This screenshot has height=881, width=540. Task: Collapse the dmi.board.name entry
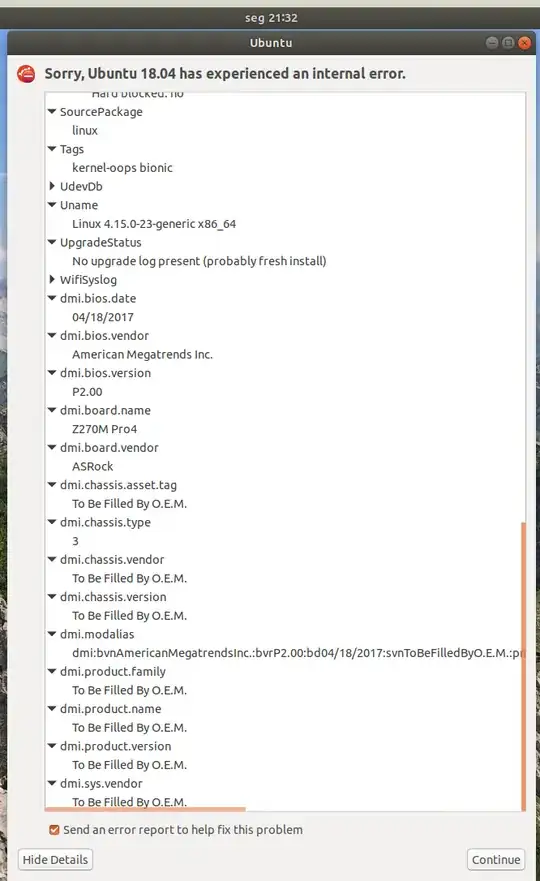point(52,410)
